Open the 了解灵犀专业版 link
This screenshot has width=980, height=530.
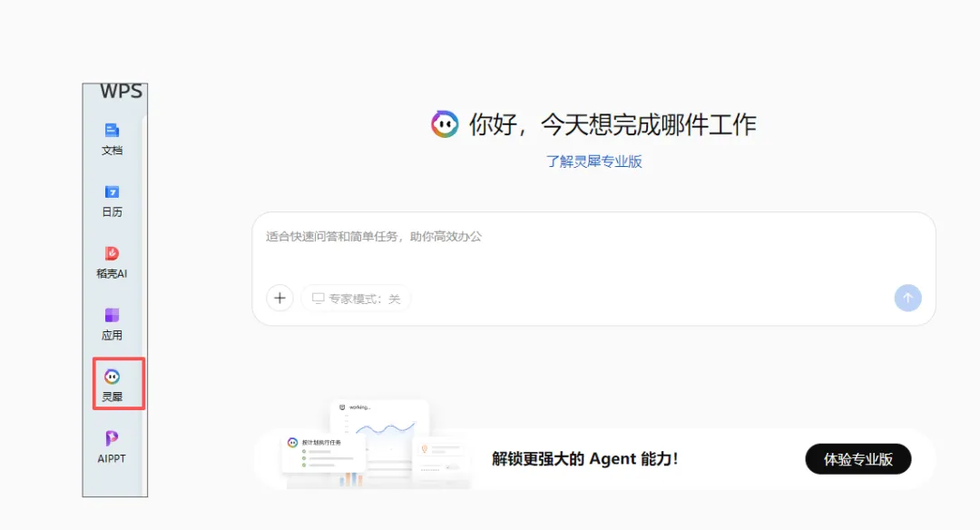[x=593, y=162]
